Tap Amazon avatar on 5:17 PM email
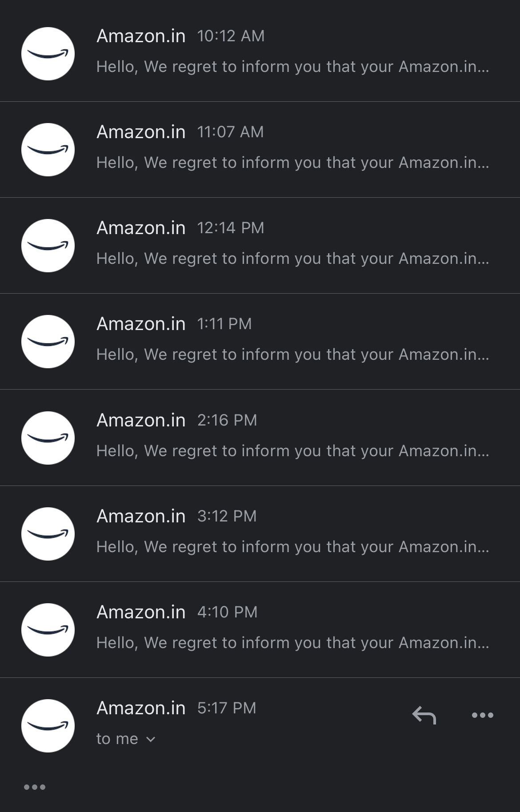This screenshot has width=520, height=812. pyautogui.click(x=48, y=726)
